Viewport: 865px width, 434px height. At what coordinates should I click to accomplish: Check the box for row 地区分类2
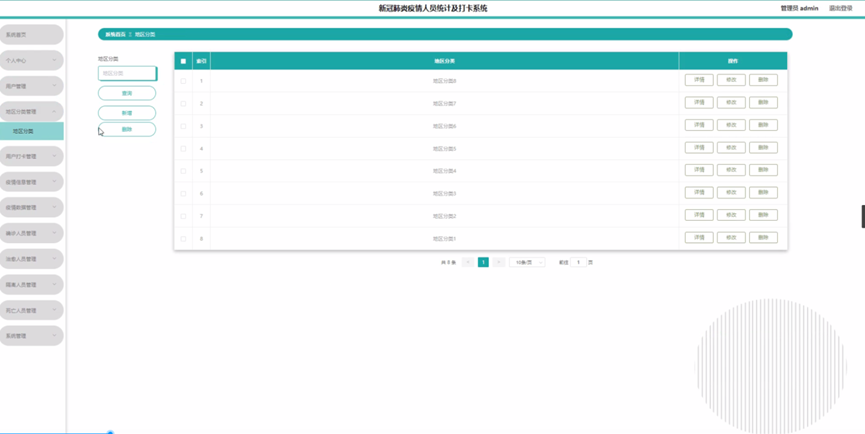(x=183, y=216)
